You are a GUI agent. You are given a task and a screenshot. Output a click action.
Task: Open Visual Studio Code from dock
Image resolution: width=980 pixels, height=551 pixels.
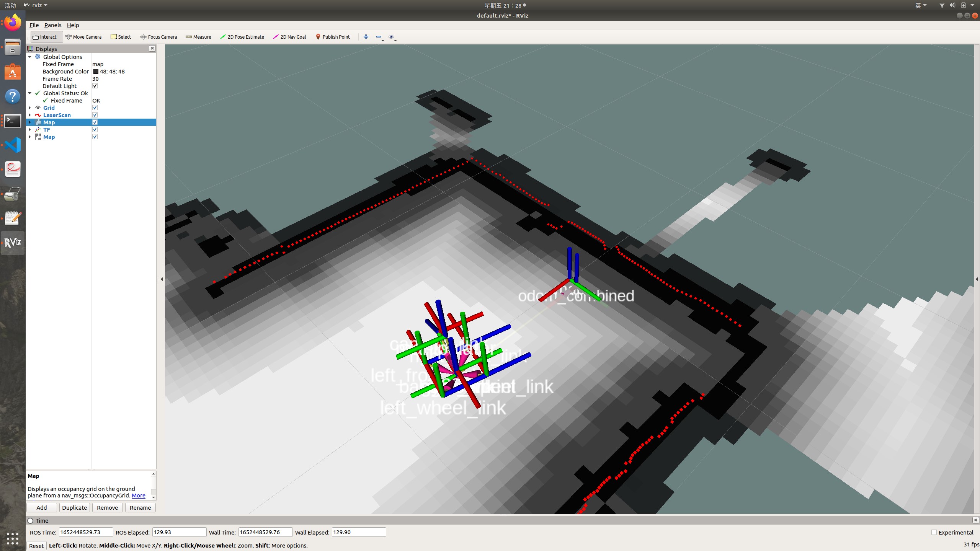[x=13, y=145]
